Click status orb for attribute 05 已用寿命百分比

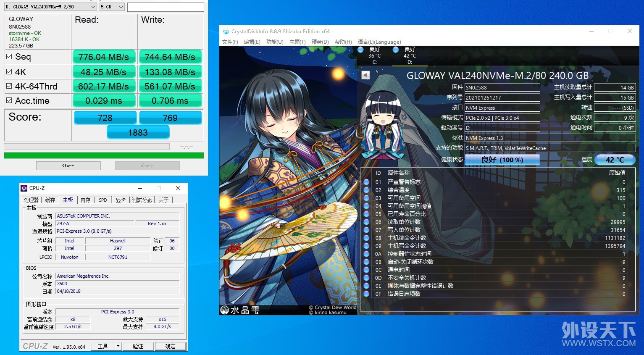(x=366, y=214)
